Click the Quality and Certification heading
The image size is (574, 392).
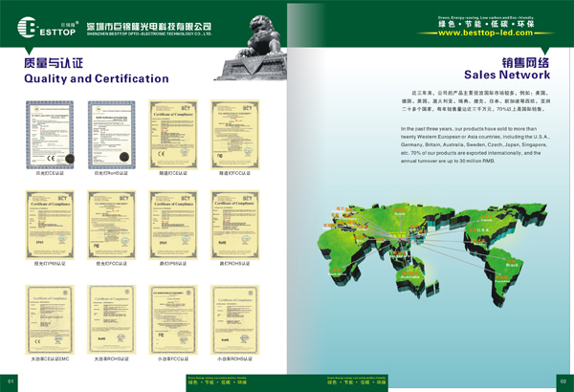[x=97, y=78]
